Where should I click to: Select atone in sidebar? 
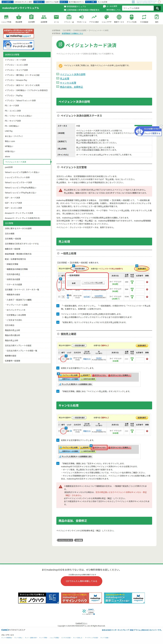coord(27,157)
